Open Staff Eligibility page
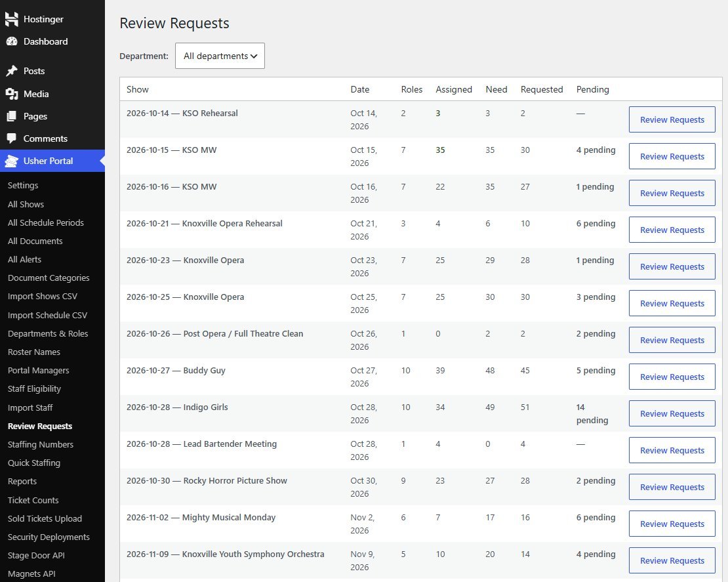This screenshot has height=582, width=728. tap(34, 389)
